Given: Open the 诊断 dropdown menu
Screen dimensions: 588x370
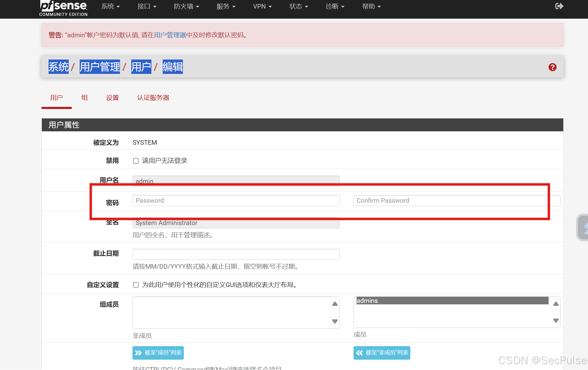Looking at the screenshot, I should 335,6.
